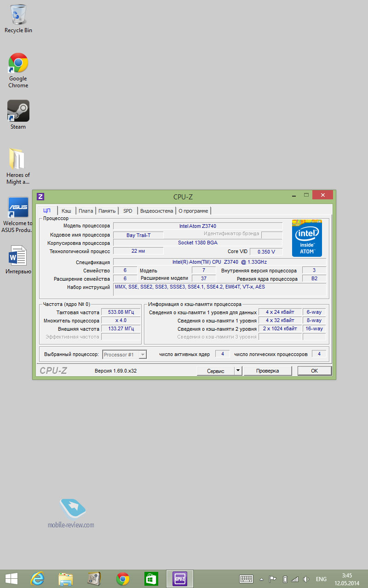Click the 2 x 1024 кбайт cache value
Viewport: 368px width, 588px height.
click(280, 329)
